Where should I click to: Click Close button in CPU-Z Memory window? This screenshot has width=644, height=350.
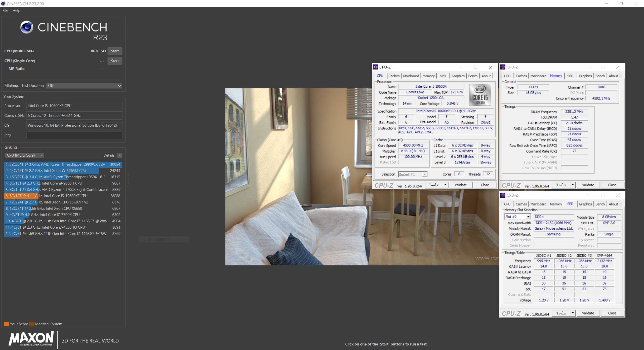point(612,185)
